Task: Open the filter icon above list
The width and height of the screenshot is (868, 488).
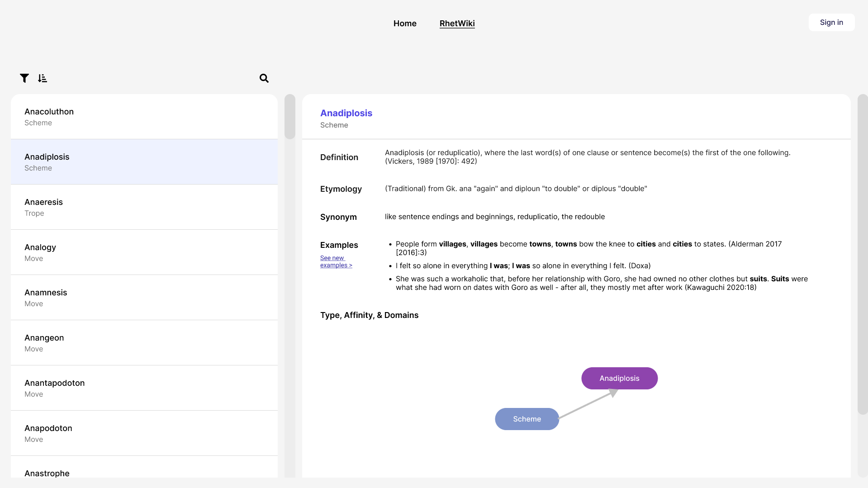Action: 24,78
